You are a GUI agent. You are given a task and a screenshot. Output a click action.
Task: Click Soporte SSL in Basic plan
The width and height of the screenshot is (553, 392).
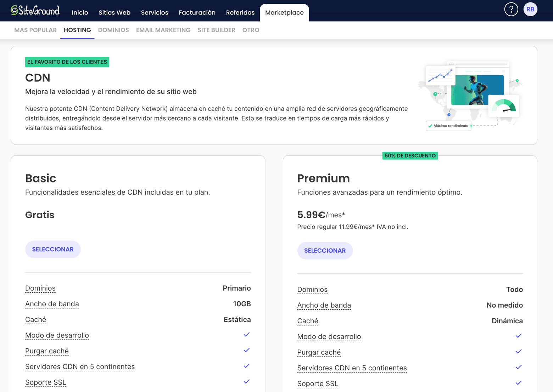pos(46,382)
